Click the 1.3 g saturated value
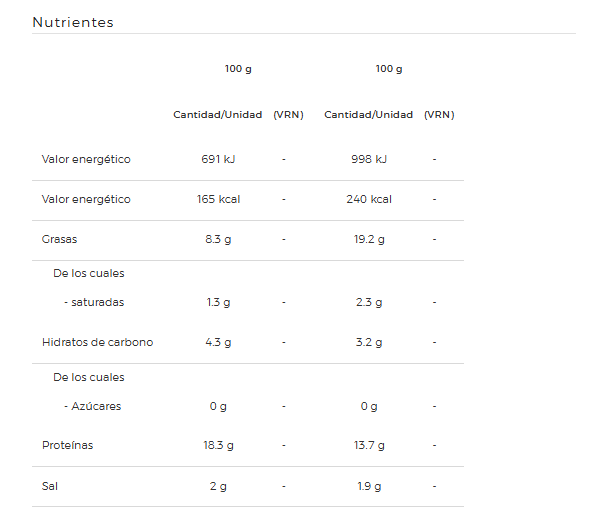This screenshot has width=609, height=524. (218, 302)
